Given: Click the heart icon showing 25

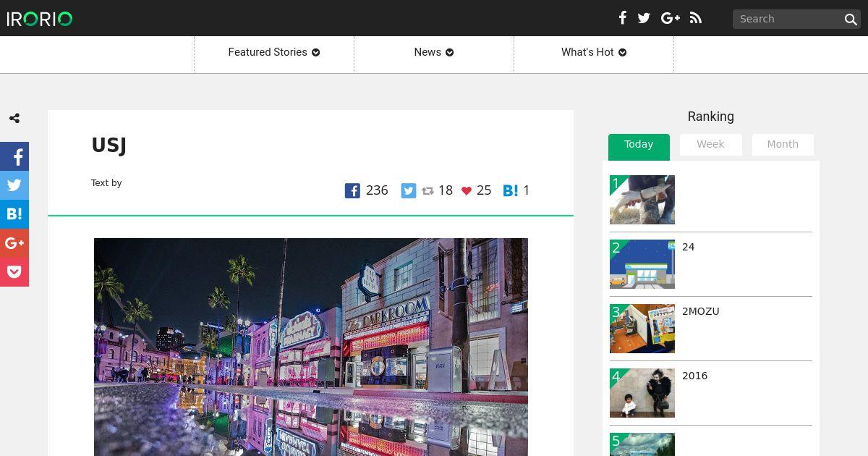Looking at the screenshot, I should tap(467, 191).
